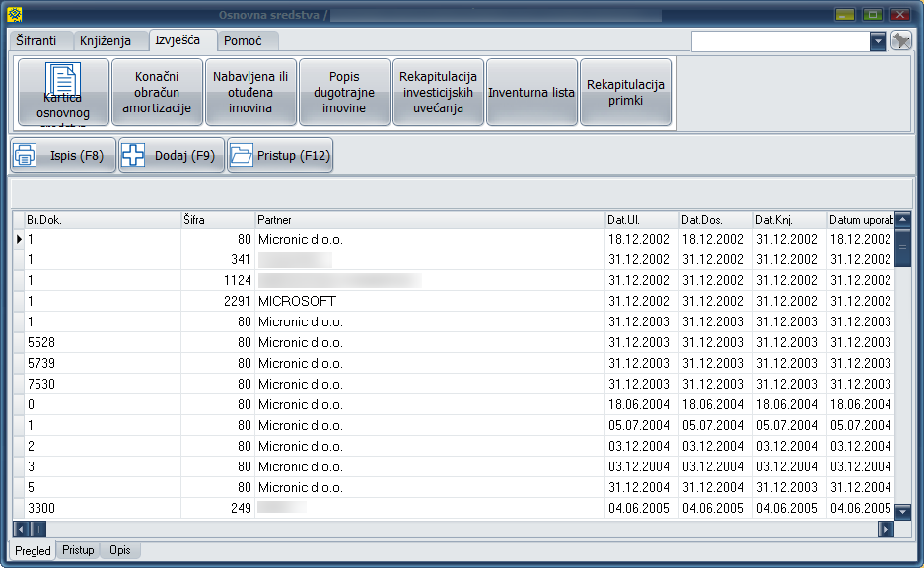Switch to the bottom Opis tab
Screen dimensions: 924x568
120,550
